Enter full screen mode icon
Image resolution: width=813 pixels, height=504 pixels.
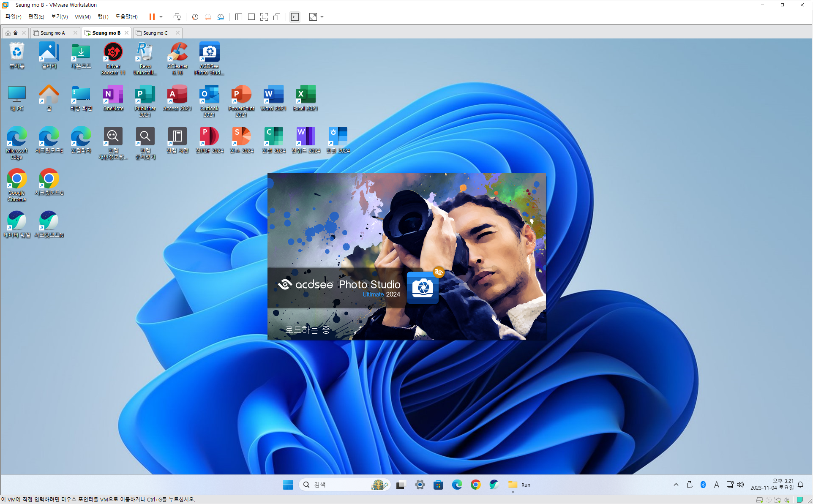264,17
